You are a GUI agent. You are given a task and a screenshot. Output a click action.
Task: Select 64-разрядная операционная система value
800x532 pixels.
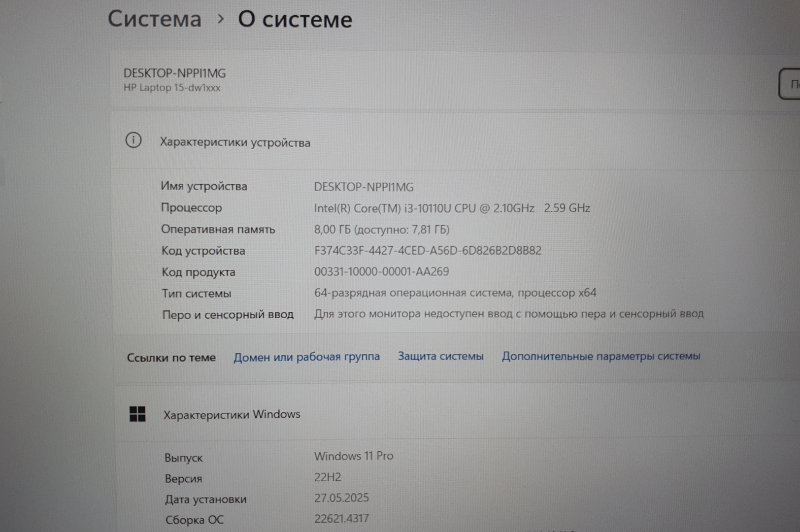coord(455,293)
